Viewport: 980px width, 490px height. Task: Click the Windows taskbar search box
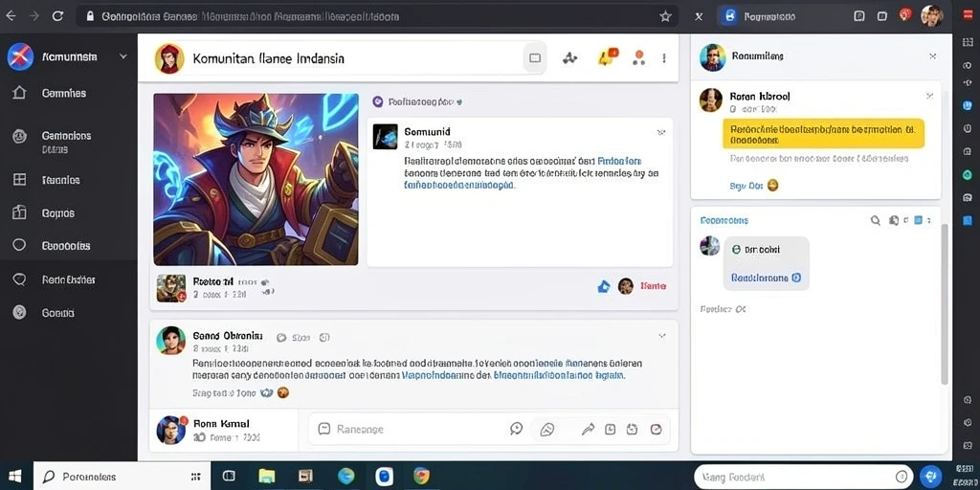tap(122, 477)
